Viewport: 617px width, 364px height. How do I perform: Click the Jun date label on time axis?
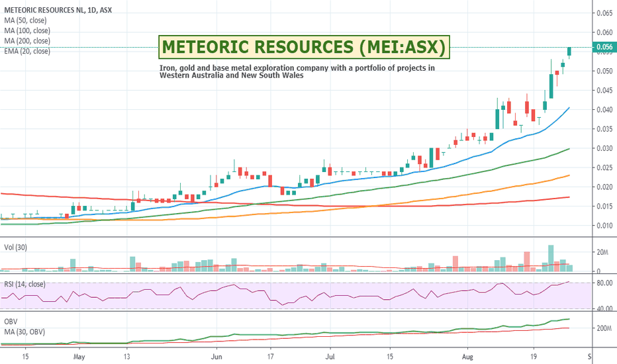tap(216, 357)
